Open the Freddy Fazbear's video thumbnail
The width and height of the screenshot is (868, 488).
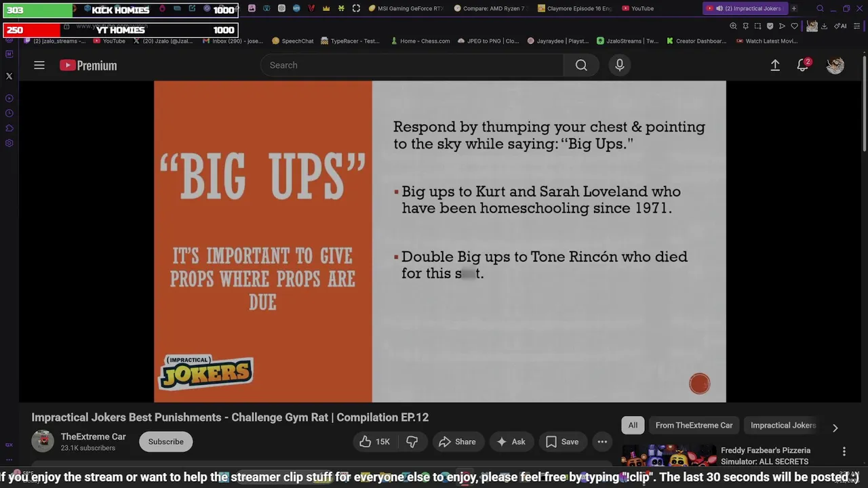[669, 455]
